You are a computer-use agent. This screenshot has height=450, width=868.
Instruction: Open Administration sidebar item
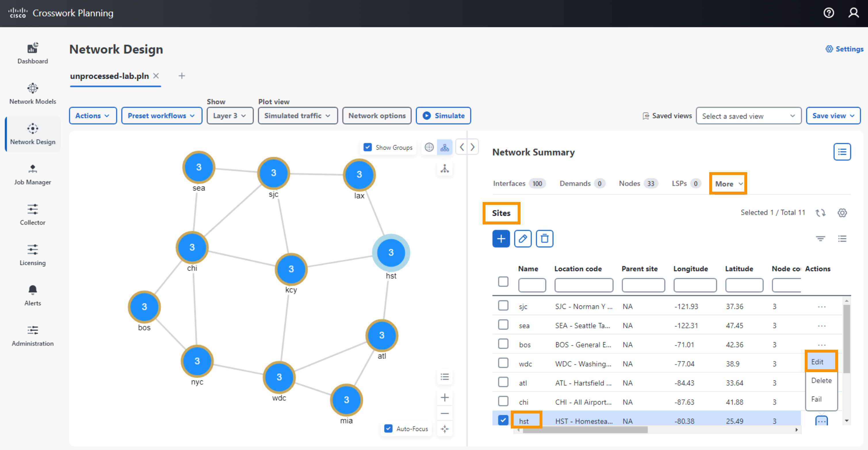[x=33, y=336]
